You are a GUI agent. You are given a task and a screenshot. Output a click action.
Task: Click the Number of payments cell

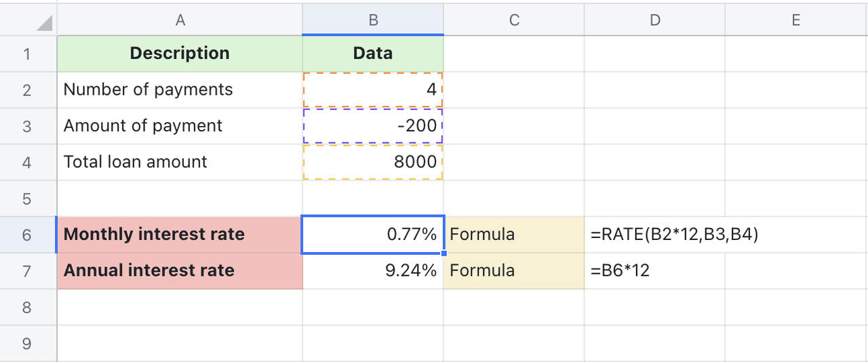[180, 89]
